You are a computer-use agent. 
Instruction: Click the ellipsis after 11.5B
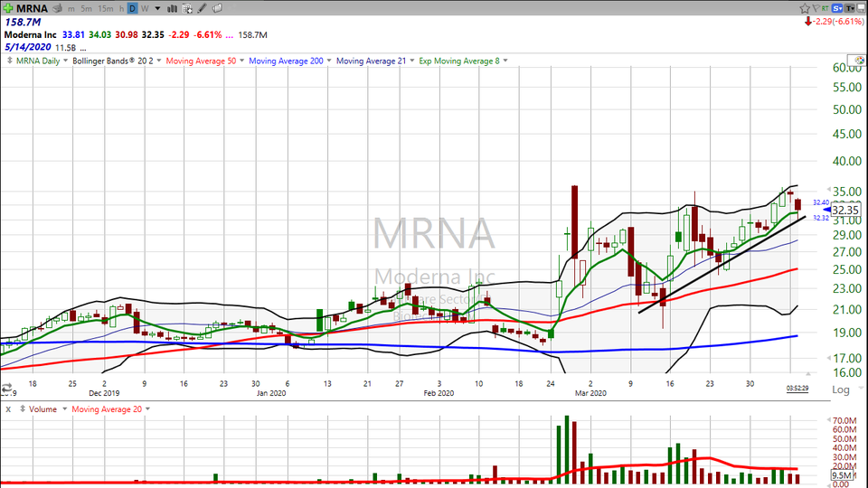coord(83,49)
